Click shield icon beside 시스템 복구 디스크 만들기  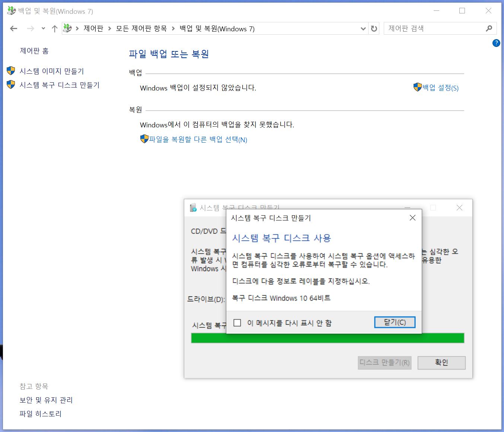click(11, 85)
